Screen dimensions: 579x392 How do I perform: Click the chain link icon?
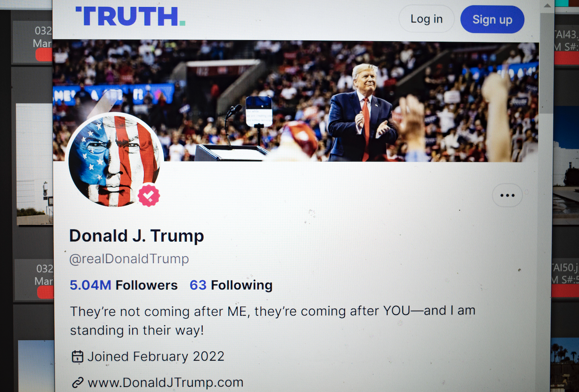click(x=77, y=382)
